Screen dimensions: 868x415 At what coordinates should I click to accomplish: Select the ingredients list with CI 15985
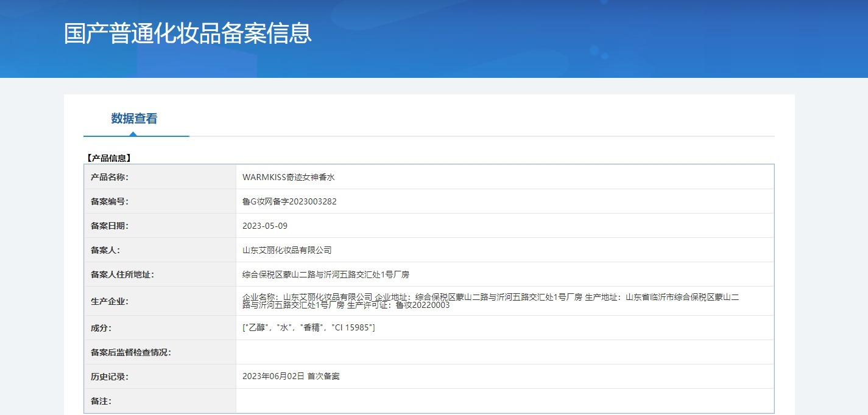click(x=308, y=328)
